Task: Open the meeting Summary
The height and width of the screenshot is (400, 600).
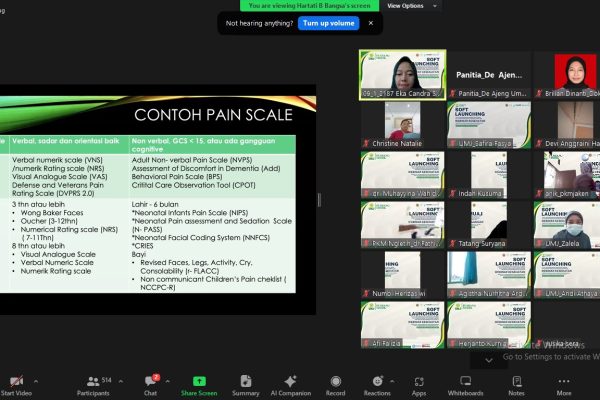Action: click(x=246, y=385)
